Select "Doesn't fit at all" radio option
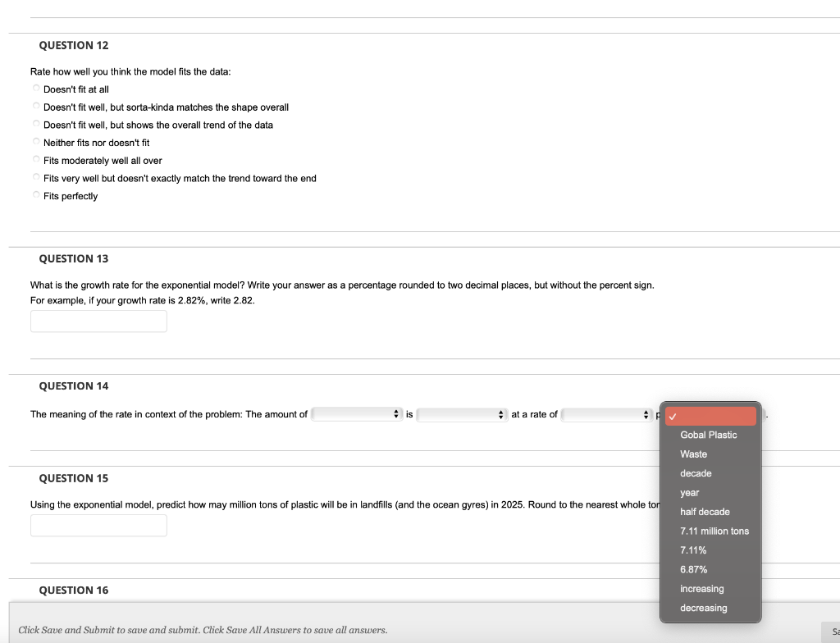This screenshot has width=840, height=643. coord(36,89)
